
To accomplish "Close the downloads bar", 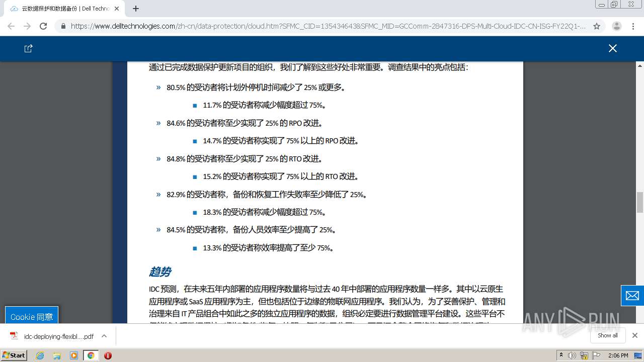I will pyautogui.click(x=635, y=335).
